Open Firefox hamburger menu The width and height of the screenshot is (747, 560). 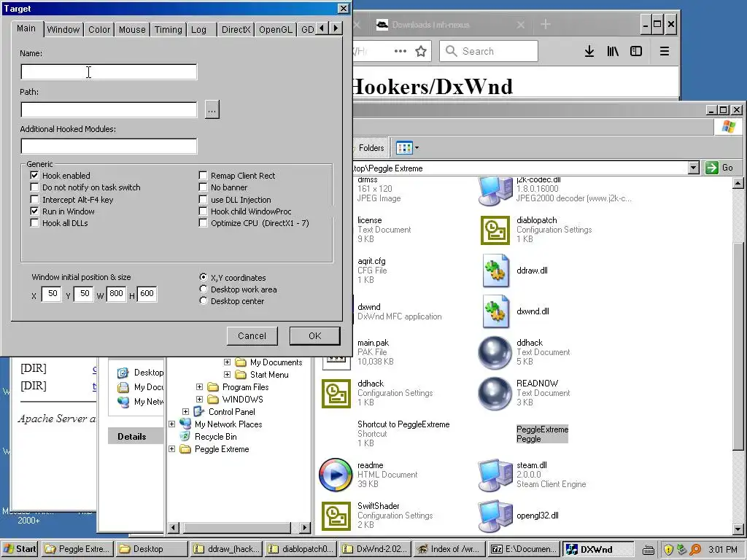click(x=665, y=51)
